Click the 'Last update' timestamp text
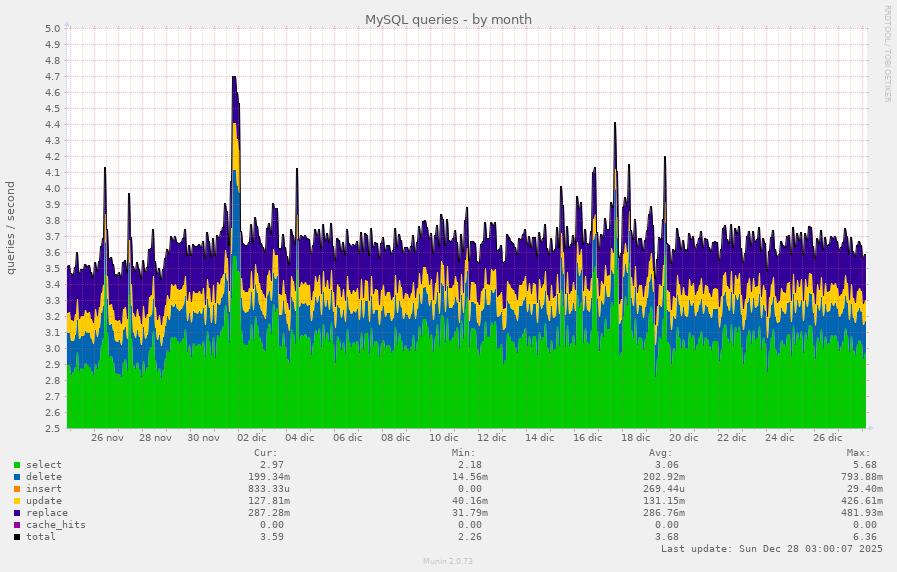 click(x=772, y=549)
